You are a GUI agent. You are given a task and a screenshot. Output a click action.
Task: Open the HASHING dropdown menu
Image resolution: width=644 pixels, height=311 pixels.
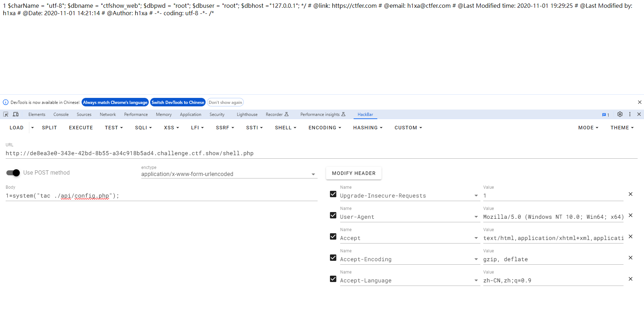[x=368, y=128]
